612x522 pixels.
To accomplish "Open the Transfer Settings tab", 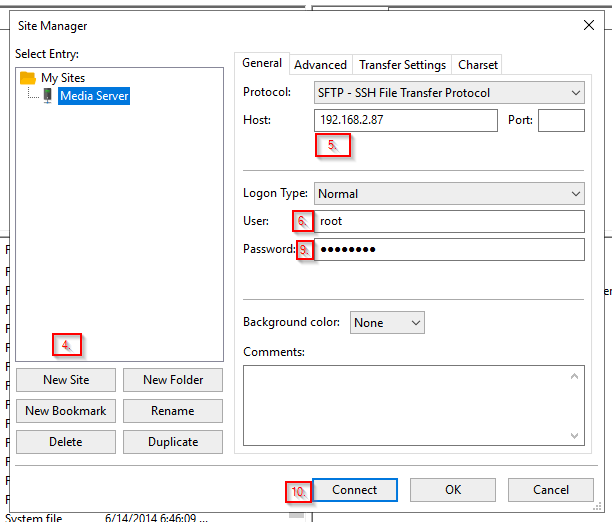I will pyautogui.click(x=402, y=64).
